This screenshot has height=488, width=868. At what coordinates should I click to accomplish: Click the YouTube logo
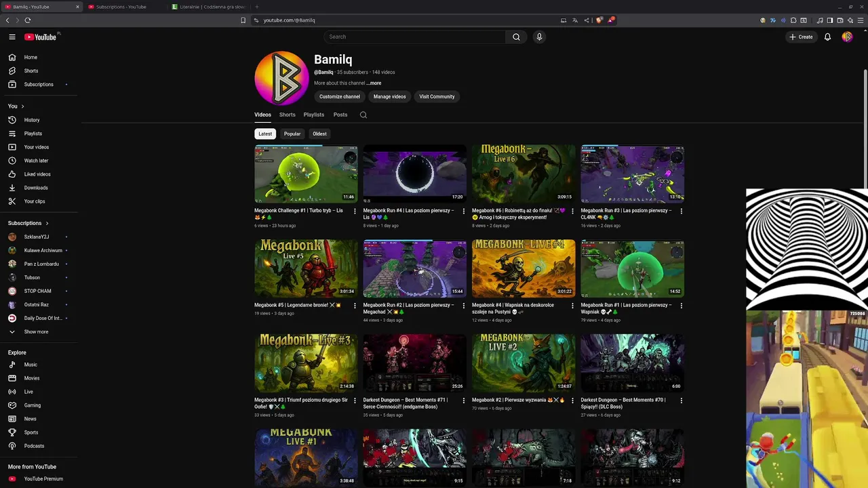pyautogui.click(x=41, y=37)
